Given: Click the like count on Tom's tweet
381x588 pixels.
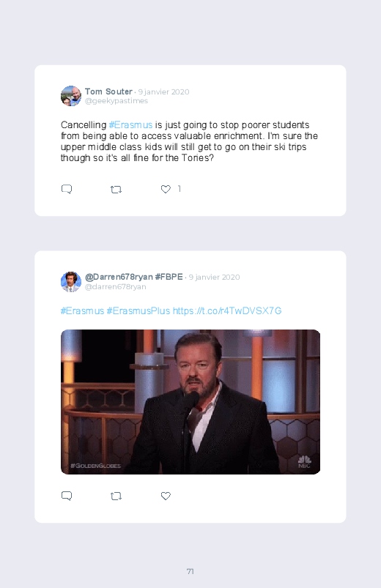Looking at the screenshot, I should 179,189.
